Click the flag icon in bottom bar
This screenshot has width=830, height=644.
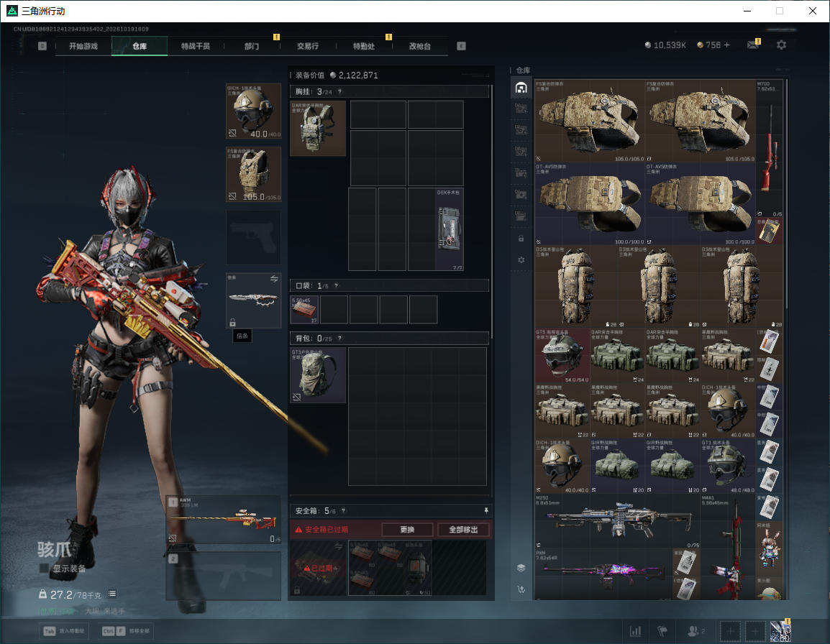tap(662, 631)
